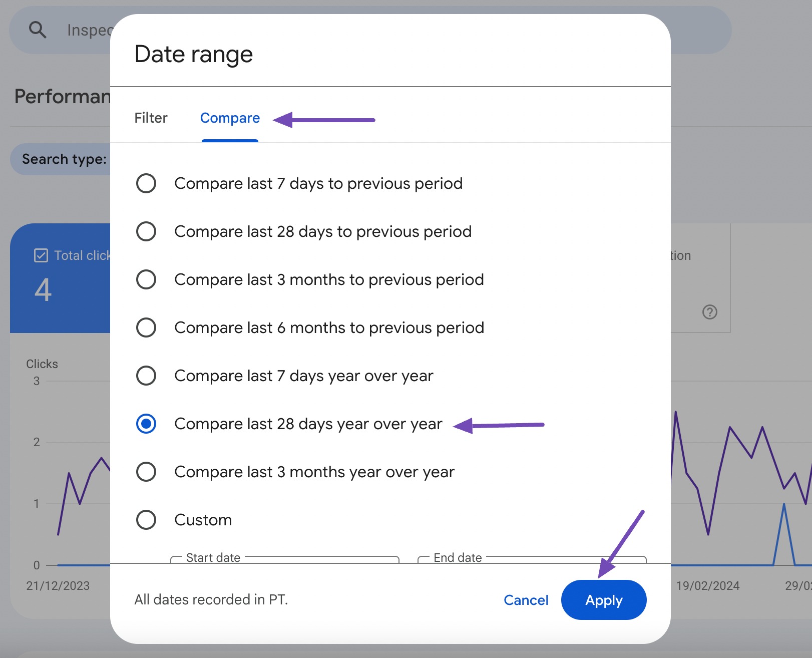Select Compare last 3 months year over year

146,471
